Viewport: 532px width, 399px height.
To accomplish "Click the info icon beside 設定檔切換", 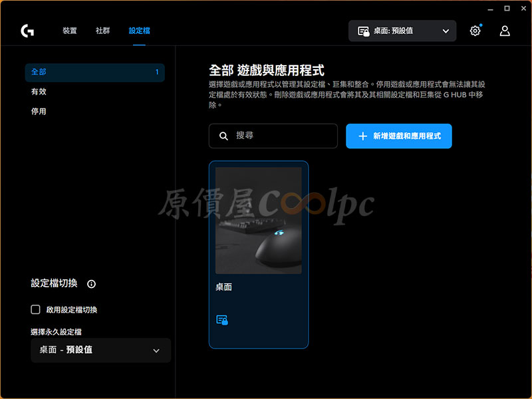I will 92,284.
